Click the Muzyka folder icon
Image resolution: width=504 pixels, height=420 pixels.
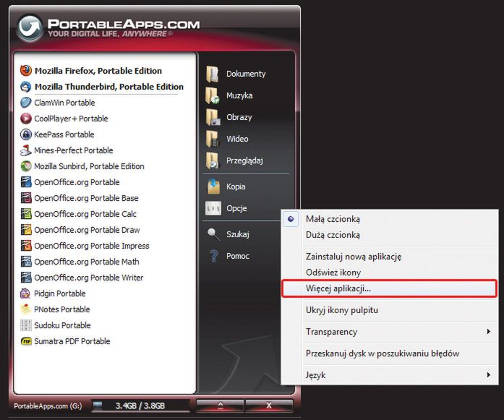[213, 95]
